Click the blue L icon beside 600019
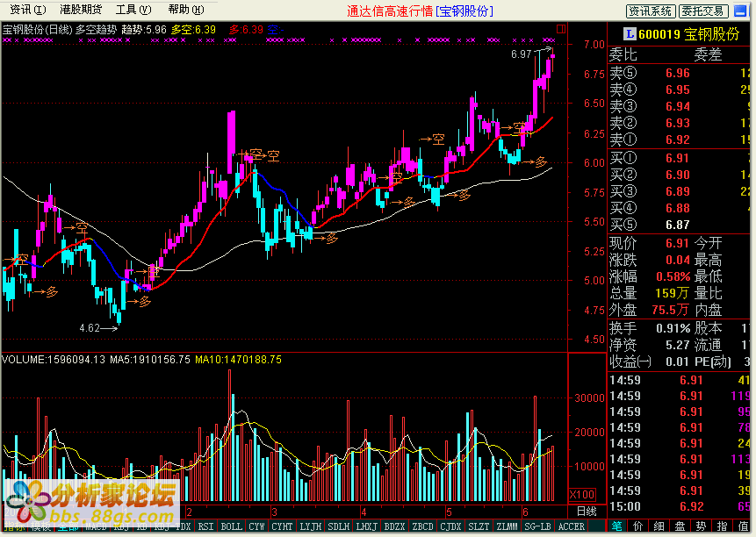 pos(630,34)
